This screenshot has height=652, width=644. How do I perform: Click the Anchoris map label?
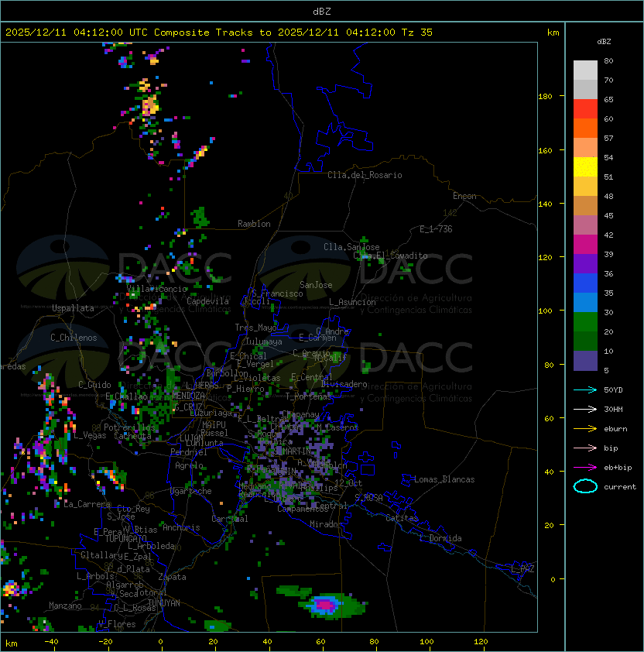point(181,527)
